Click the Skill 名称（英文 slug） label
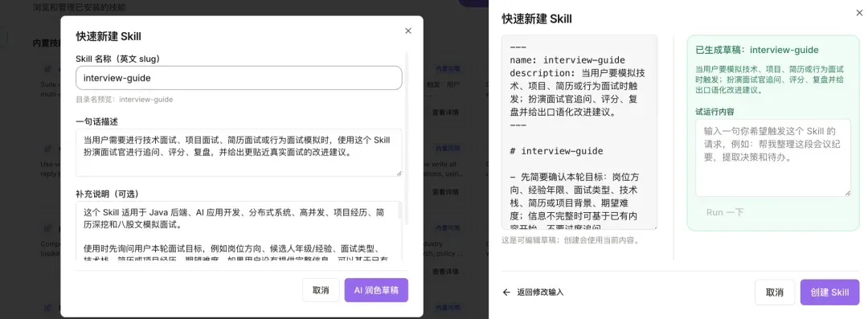This screenshot has width=868, height=319. click(x=118, y=58)
